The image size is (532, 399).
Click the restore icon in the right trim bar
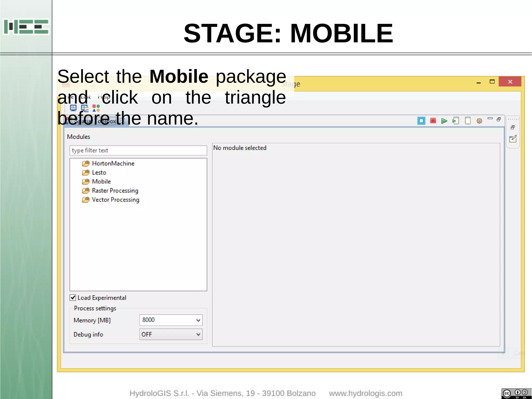pyautogui.click(x=513, y=127)
